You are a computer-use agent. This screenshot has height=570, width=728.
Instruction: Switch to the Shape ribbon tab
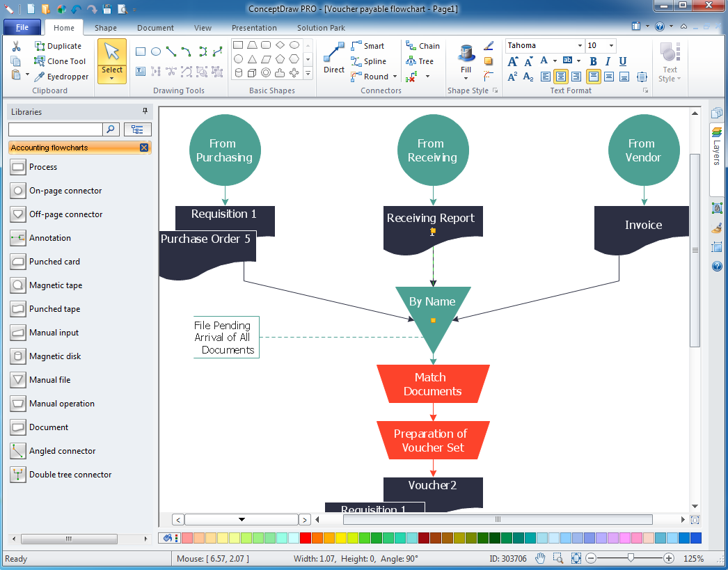tap(106, 28)
